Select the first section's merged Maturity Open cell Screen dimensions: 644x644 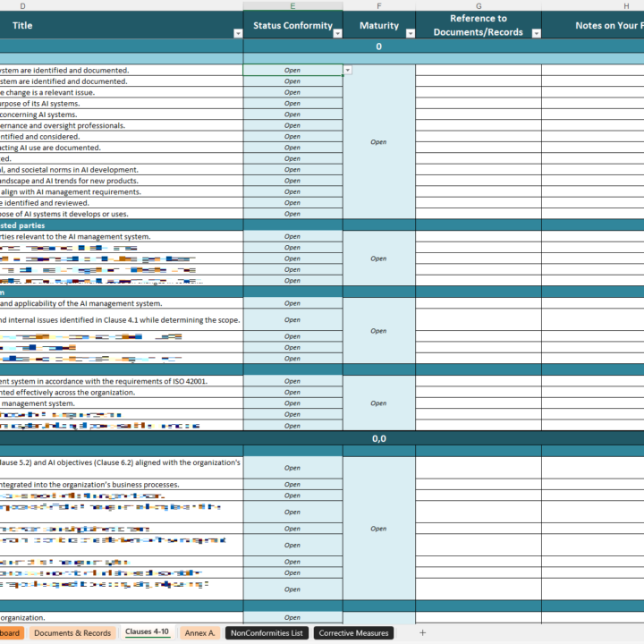[378, 141]
